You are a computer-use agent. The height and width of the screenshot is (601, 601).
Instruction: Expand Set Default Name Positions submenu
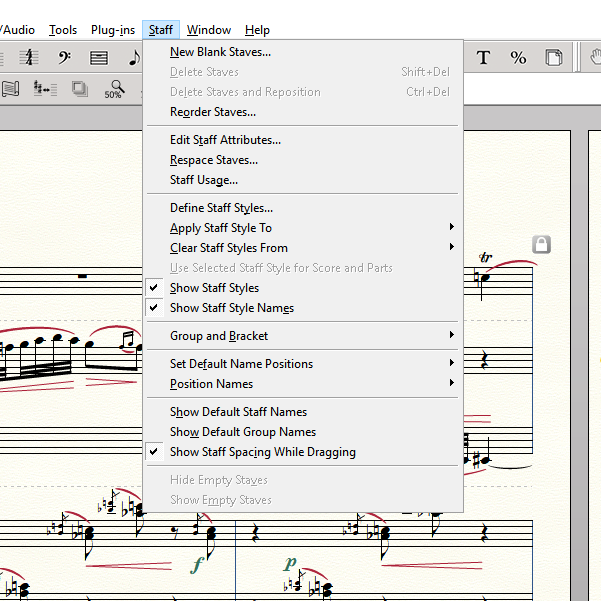(x=241, y=364)
